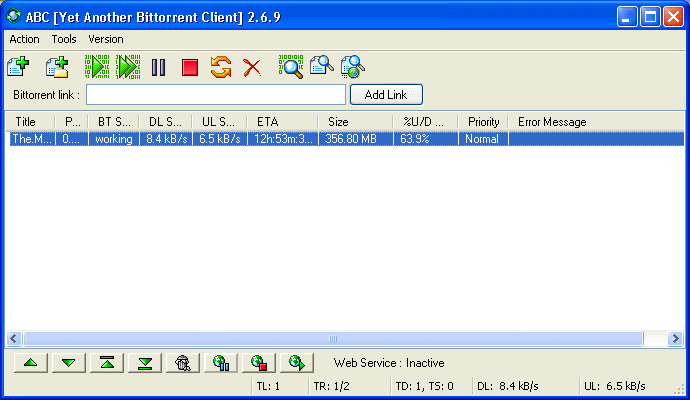Screen dimensions: 690x400
Task: Pause the selected torrent
Action: [x=158, y=68]
